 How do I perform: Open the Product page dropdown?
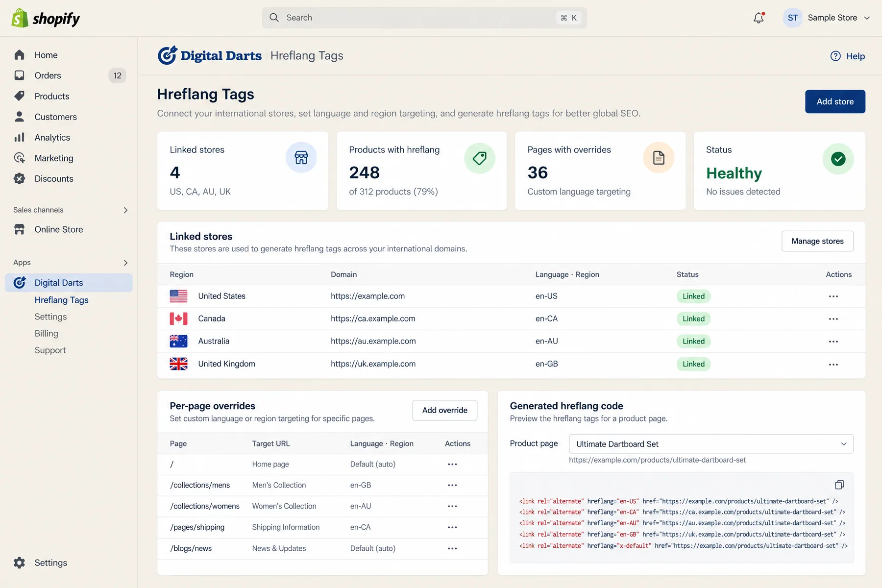[x=711, y=444]
